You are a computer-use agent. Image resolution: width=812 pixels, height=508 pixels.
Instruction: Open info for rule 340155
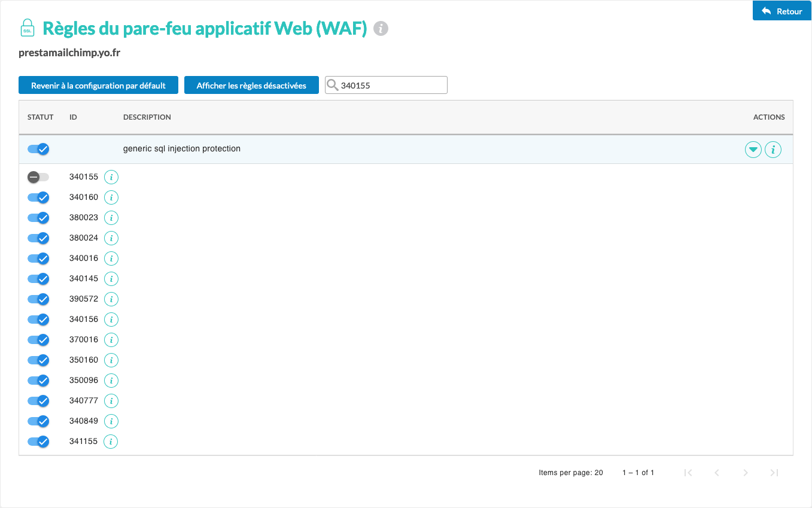tap(111, 177)
